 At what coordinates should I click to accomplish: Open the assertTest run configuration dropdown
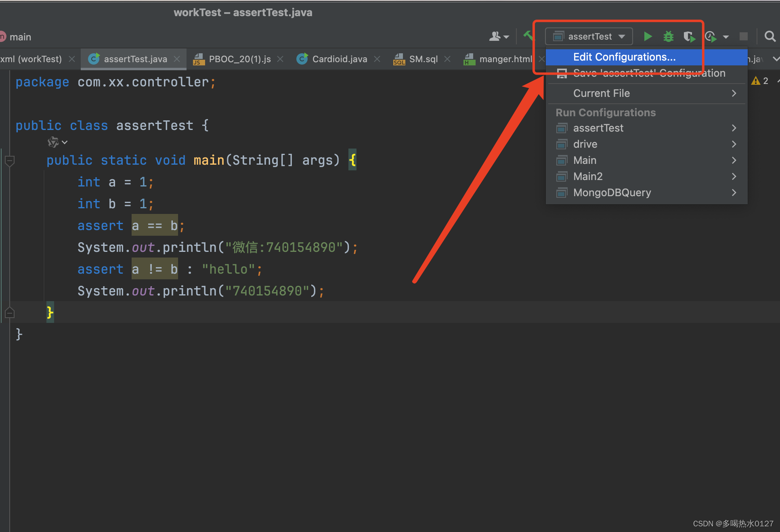589,37
